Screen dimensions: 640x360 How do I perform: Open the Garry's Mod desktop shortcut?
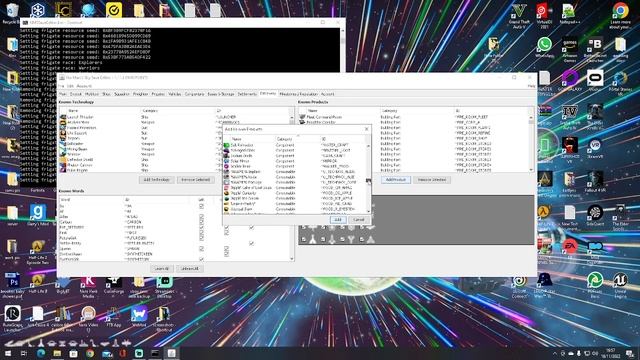pos(38,212)
